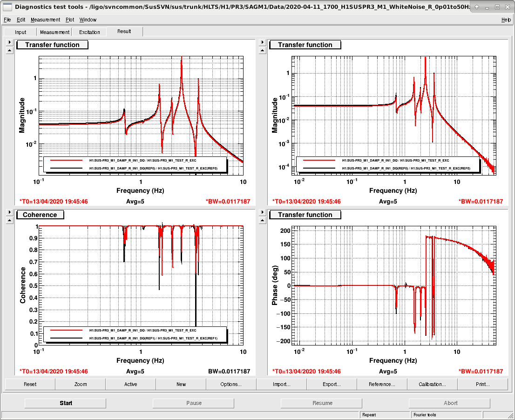The height and width of the screenshot is (420, 515).
Task: Click up-arrow icon beside Coherence plot
Action: pyautogui.click(x=9, y=220)
